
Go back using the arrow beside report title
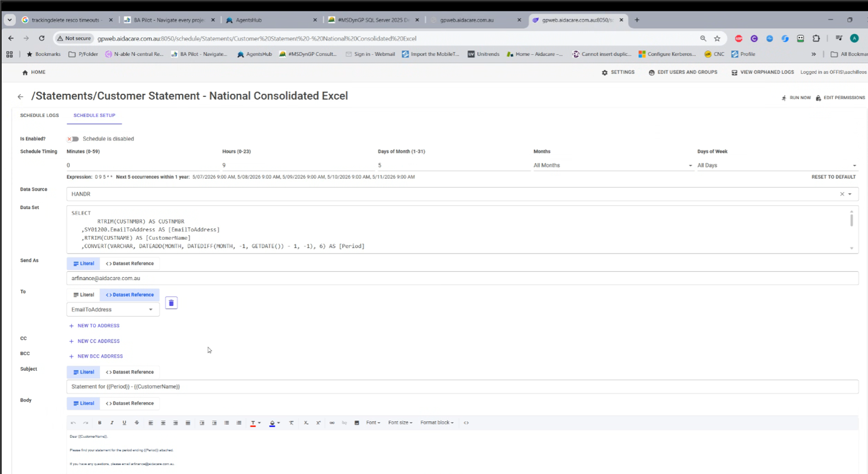click(x=20, y=96)
